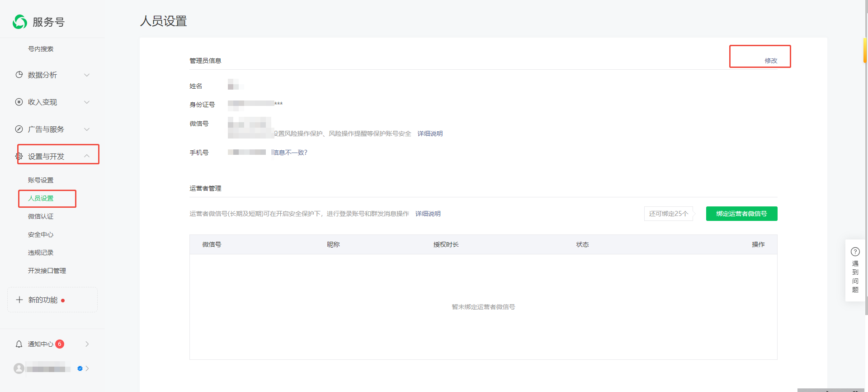Open 微信认证 menu item
The width and height of the screenshot is (868, 392).
[41, 216]
